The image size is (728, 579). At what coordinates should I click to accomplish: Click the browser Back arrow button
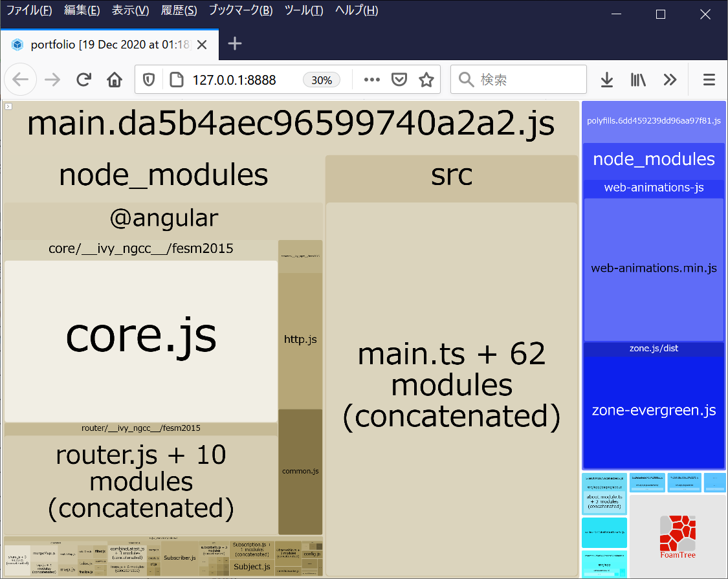point(21,80)
